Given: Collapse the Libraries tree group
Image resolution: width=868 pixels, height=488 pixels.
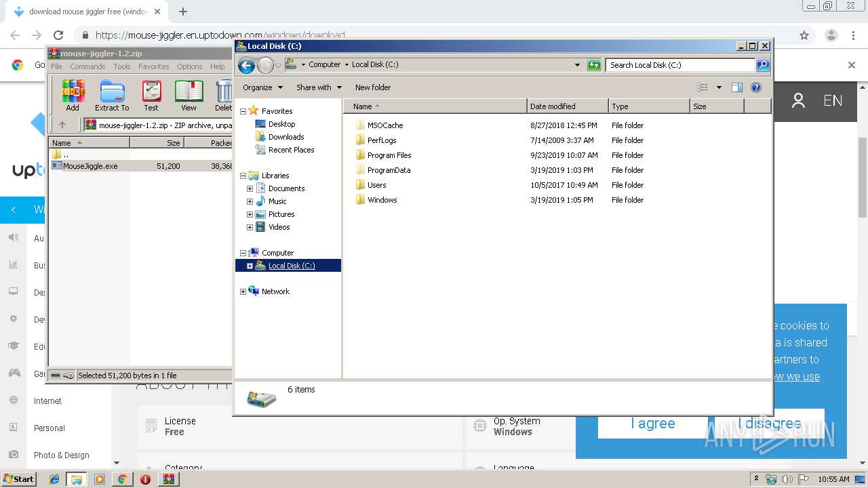Looking at the screenshot, I should (x=243, y=176).
